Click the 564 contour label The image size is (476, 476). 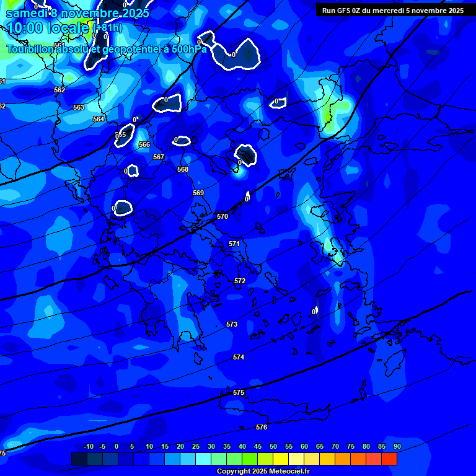(99, 119)
